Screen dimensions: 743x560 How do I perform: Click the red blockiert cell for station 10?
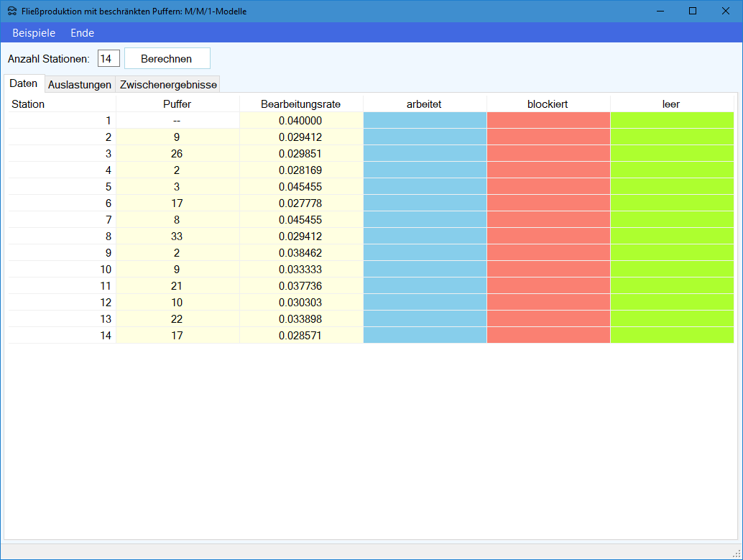[548, 270]
